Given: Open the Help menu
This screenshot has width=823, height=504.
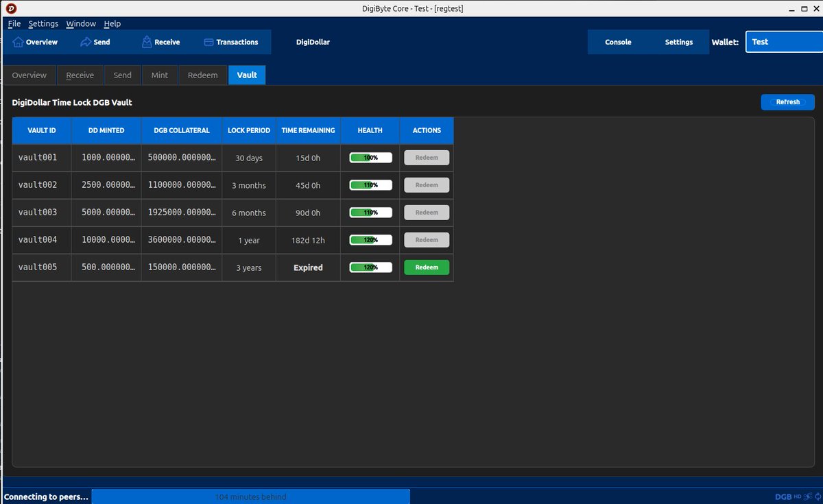Looking at the screenshot, I should [112, 23].
